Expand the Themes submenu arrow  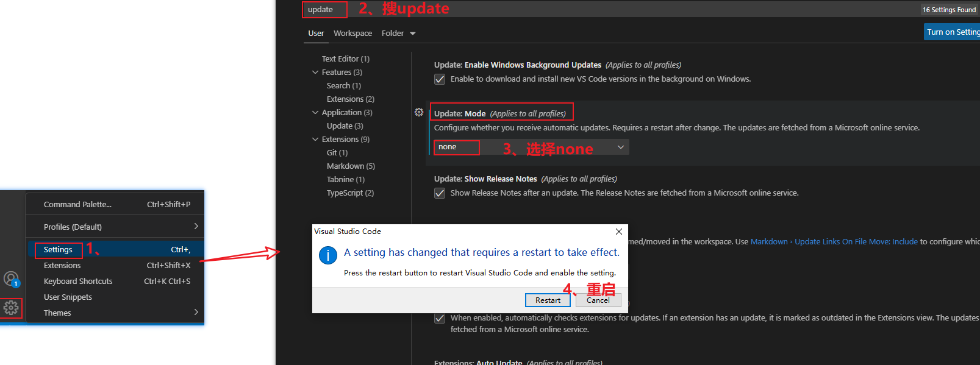tap(196, 312)
